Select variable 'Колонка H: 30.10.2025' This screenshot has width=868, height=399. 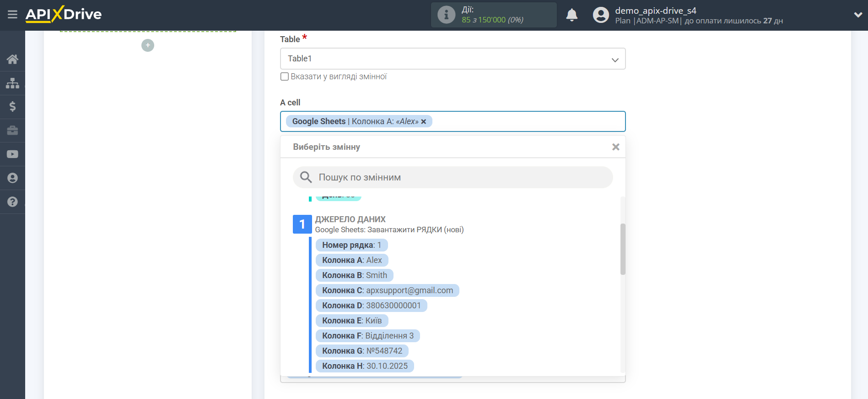coord(365,366)
